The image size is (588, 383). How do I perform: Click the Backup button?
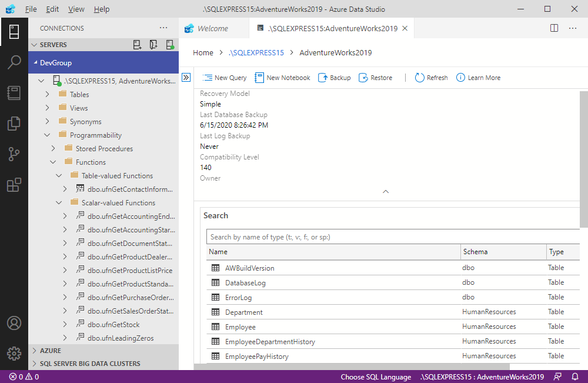(x=335, y=78)
